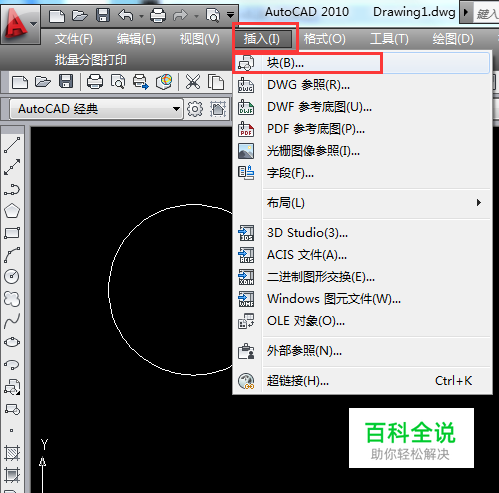
Task: Choose DWG 参照(R)... from menu
Action: click(362, 85)
